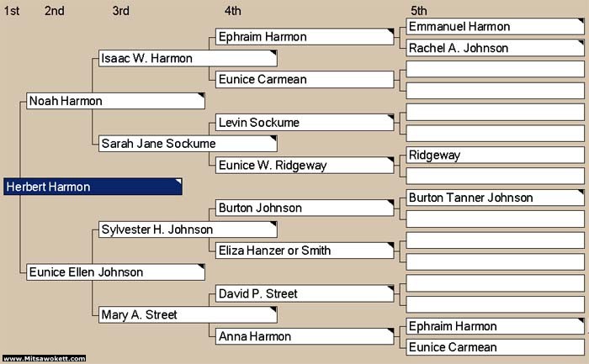Click empty box below Burton Tanner Johnson
The width and height of the screenshot is (589, 364).
click(495, 219)
